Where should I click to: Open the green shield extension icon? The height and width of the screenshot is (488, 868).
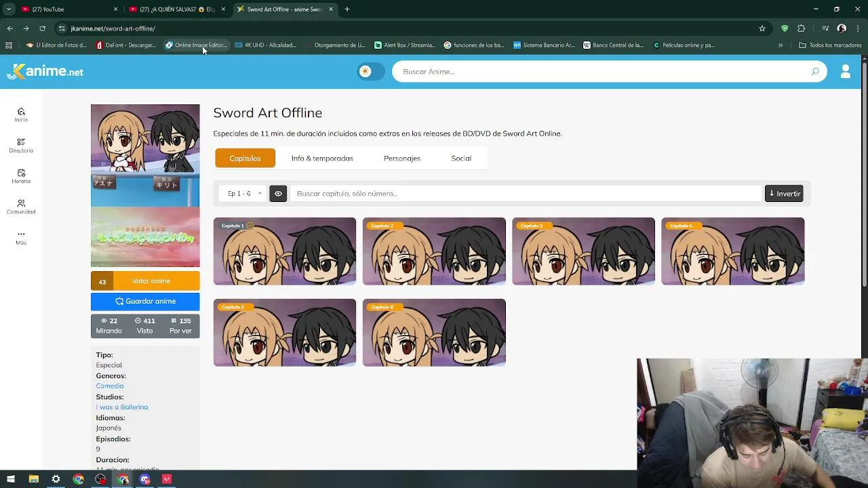pyautogui.click(x=785, y=28)
